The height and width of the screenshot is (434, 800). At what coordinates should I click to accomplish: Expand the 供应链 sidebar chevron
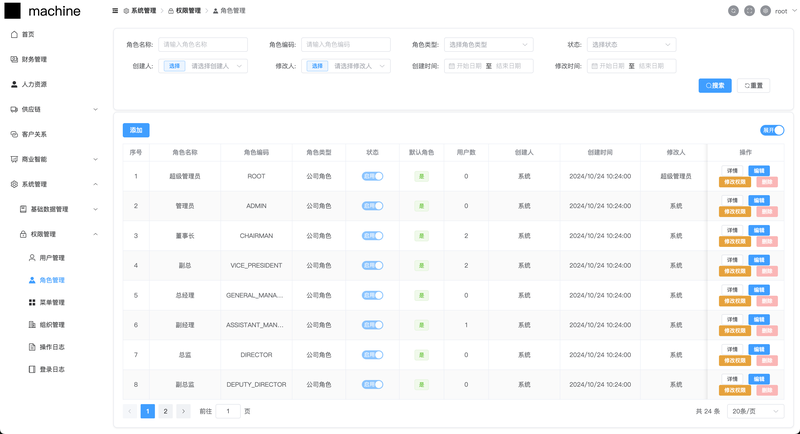(95, 109)
